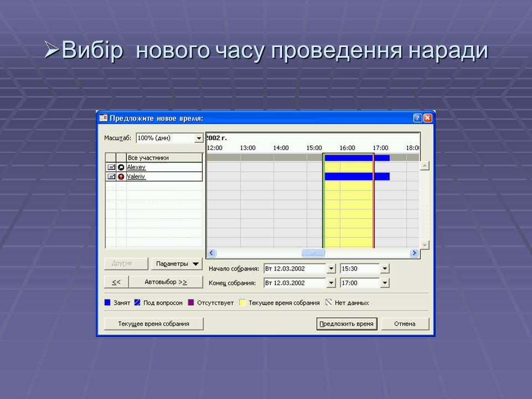Click Valeriy's blue busy block
This screenshot has height=399, width=532.
click(x=357, y=176)
